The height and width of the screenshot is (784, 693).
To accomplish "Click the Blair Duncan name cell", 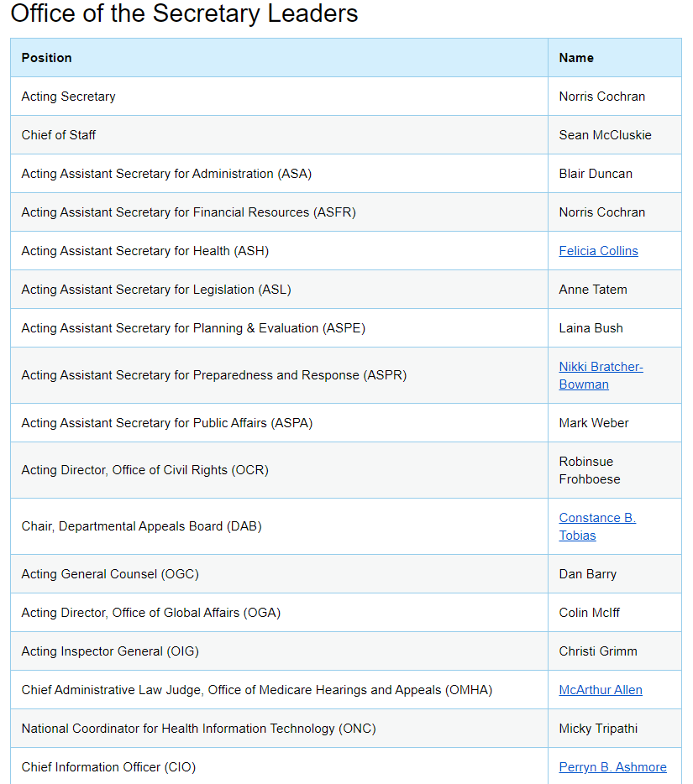I will [x=614, y=174].
